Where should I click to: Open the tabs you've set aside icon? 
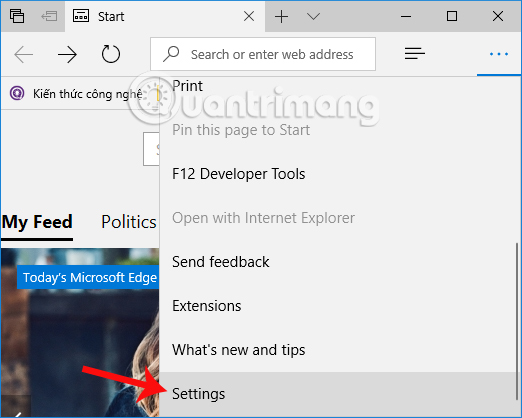[x=17, y=16]
